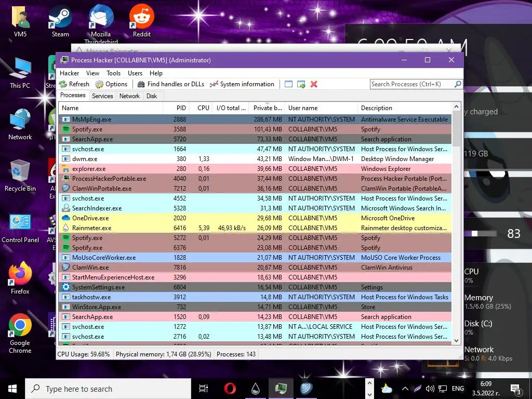The height and width of the screenshot is (399, 532).
Task: Sort by the Description column header
Action: pos(404,108)
